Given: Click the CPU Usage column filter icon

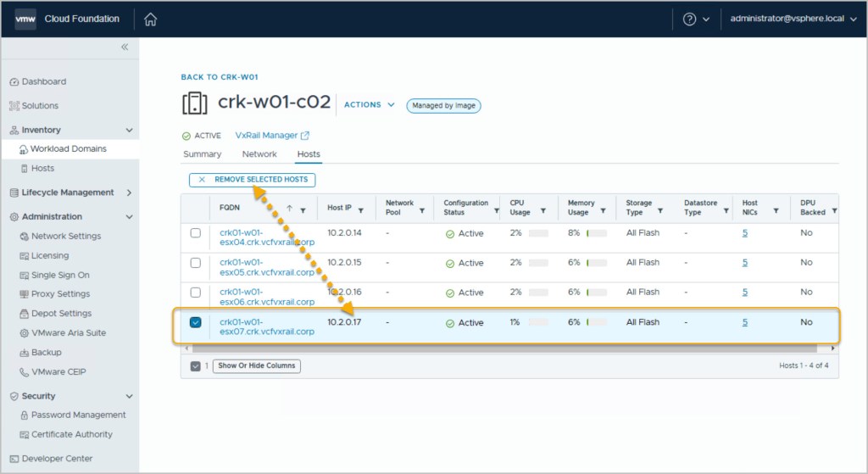Looking at the screenshot, I should tap(542, 210).
